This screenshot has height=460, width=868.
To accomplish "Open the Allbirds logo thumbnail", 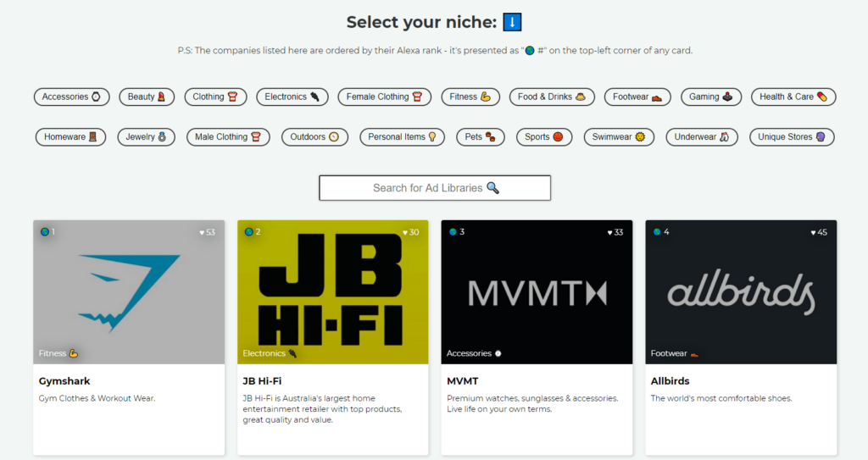I will [741, 292].
